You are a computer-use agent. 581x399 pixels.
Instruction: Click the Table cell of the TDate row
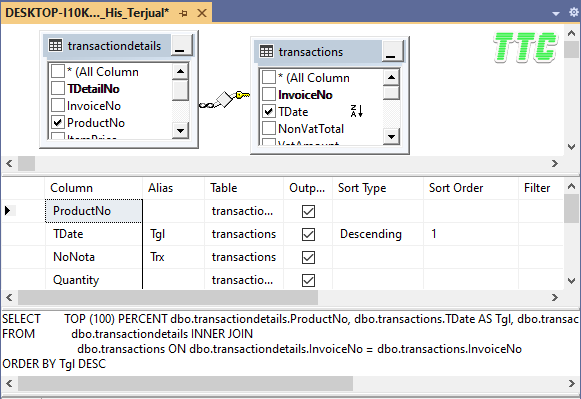pos(244,234)
